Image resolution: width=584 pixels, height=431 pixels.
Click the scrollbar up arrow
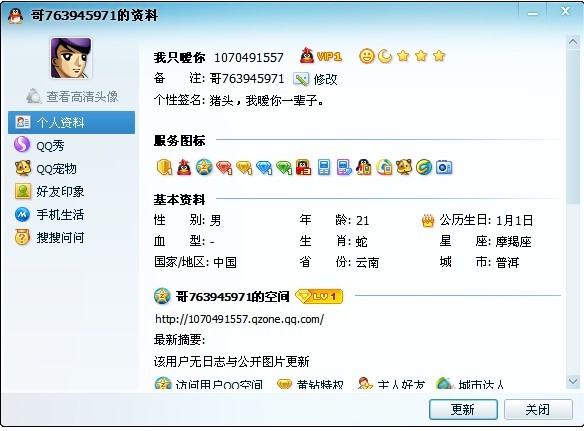pos(573,42)
